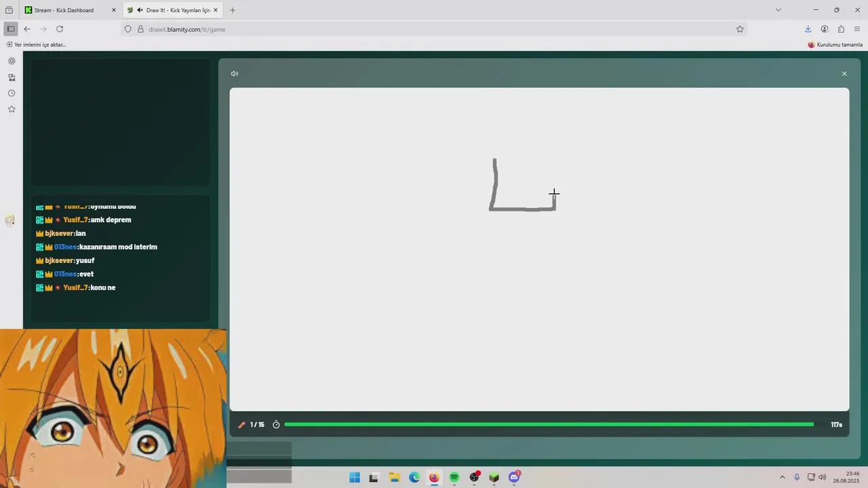
Task: Click the stopwatch timer icon
Action: (276, 425)
